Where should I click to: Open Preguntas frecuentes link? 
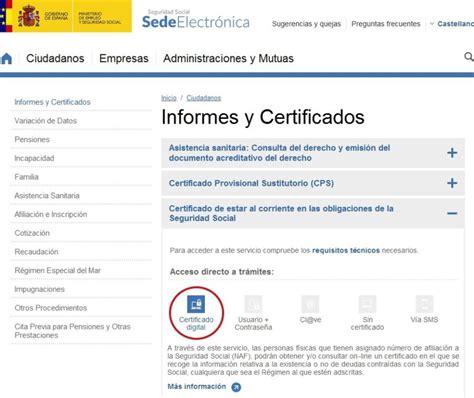tap(386, 24)
